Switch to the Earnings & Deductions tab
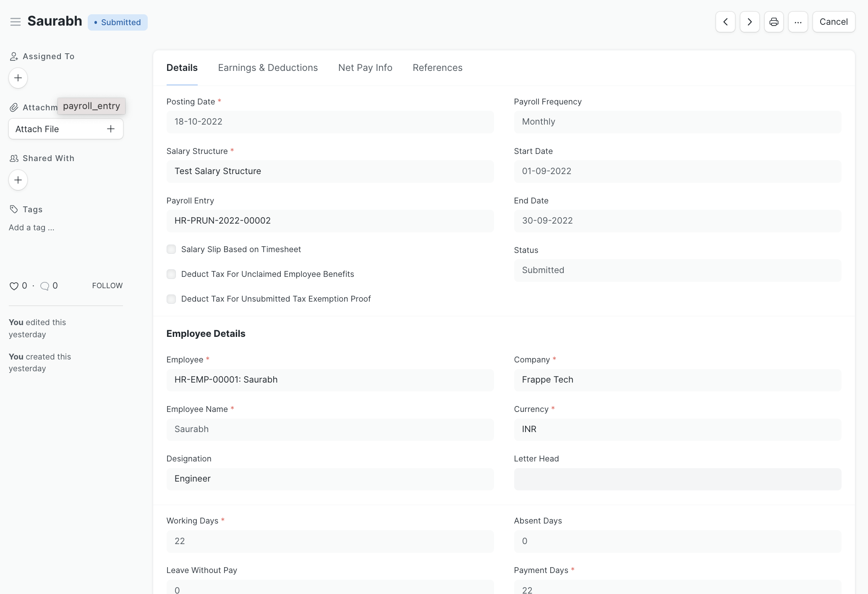Viewport: 868px width, 594px height. pos(267,68)
